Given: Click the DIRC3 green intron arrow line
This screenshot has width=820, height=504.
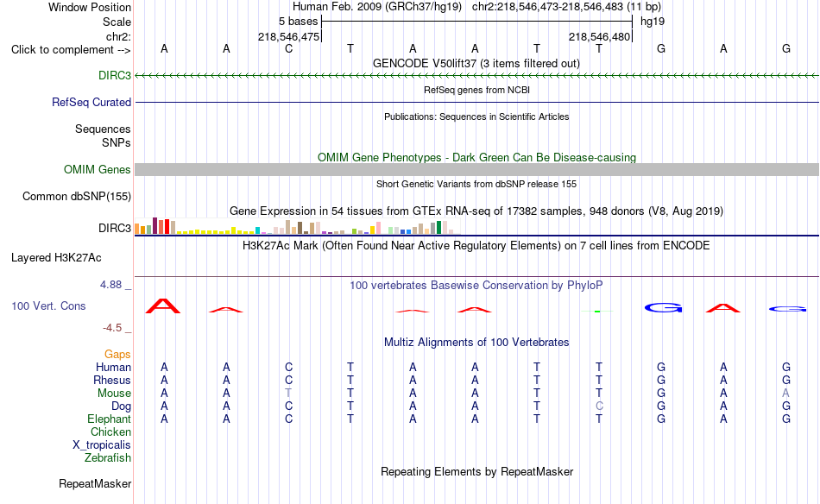Looking at the screenshot, I should click(x=476, y=76).
